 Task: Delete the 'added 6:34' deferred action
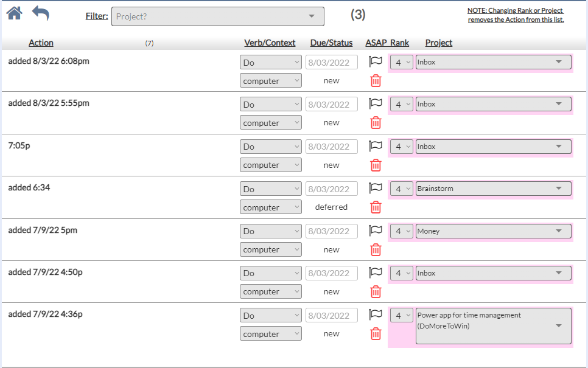[376, 207]
